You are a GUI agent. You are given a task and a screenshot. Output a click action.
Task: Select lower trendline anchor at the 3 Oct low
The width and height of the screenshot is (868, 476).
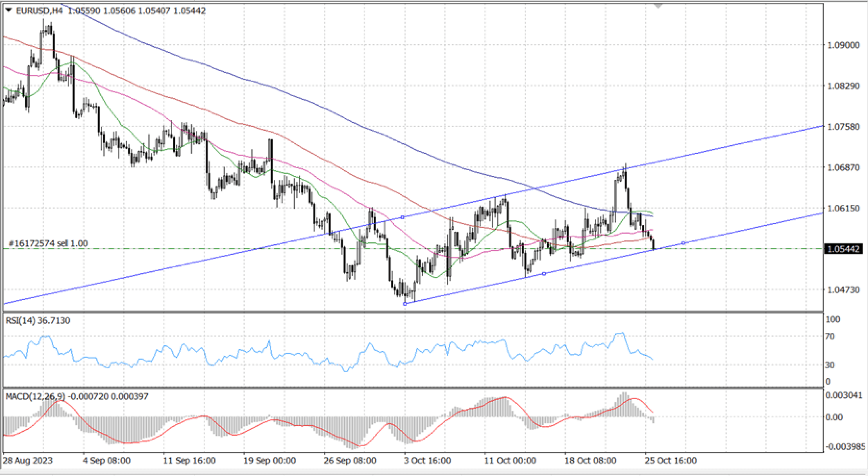tap(405, 303)
